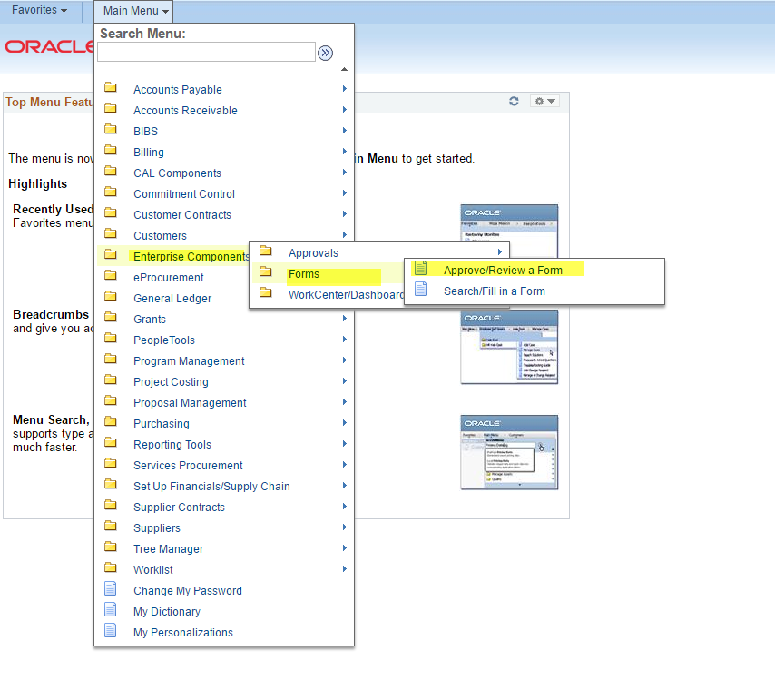Viewport: 775px width, 700px height.
Task: Click the Breadcrumbs feature thumbnail
Action: [509, 347]
